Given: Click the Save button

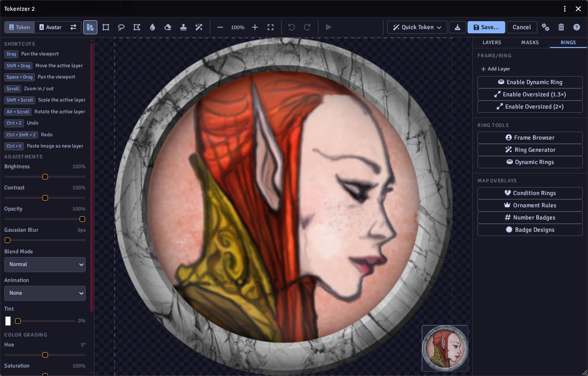Looking at the screenshot, I should click(x=486, y=27).
